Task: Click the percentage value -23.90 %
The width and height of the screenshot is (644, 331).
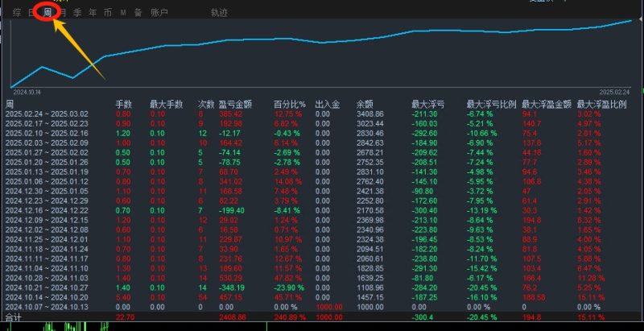Action: [x=289, y=288]
